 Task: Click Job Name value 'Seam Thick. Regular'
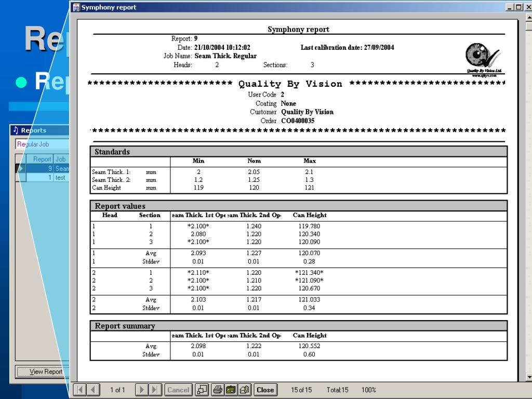pos(225,56)
